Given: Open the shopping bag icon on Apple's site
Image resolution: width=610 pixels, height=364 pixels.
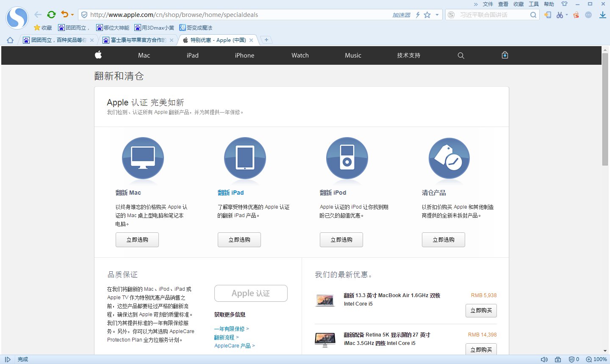Looking at the screenshot, I should (505, 55).
